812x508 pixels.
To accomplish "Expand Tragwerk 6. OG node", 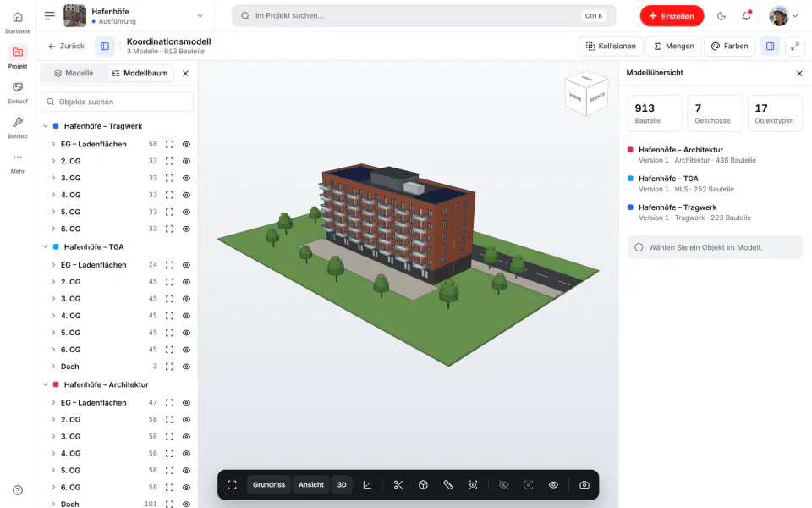I will click(x=53, y=229).
